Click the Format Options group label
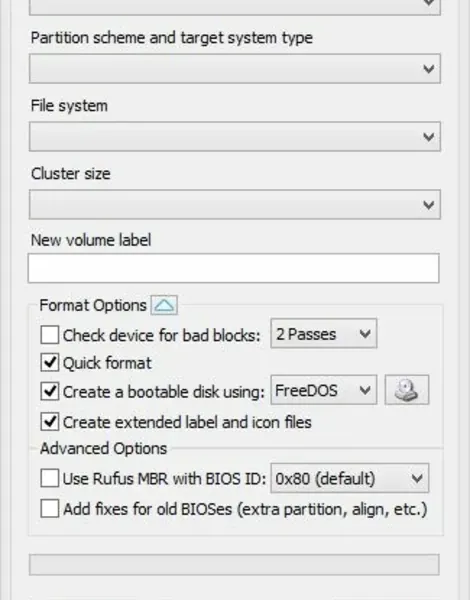This screenshot has height=600, width=470. coord(93,305)
